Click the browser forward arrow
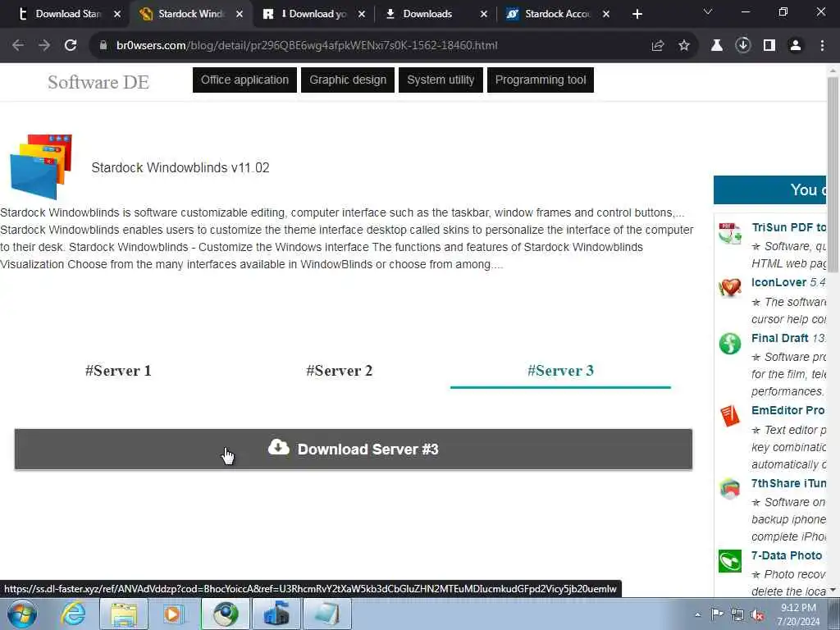Screen dimensions: 840x630 (x=44, y=46)
